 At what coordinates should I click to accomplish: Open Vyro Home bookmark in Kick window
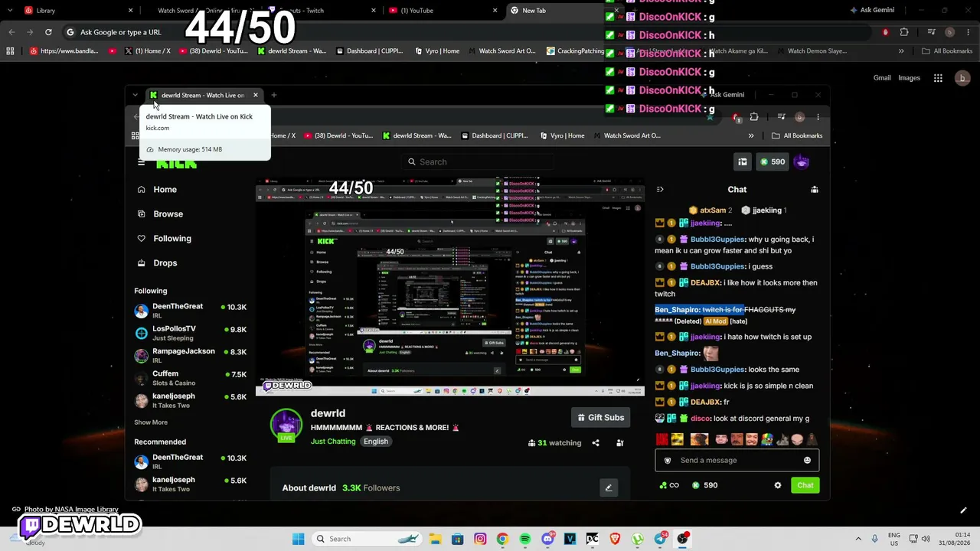(562, 136)
